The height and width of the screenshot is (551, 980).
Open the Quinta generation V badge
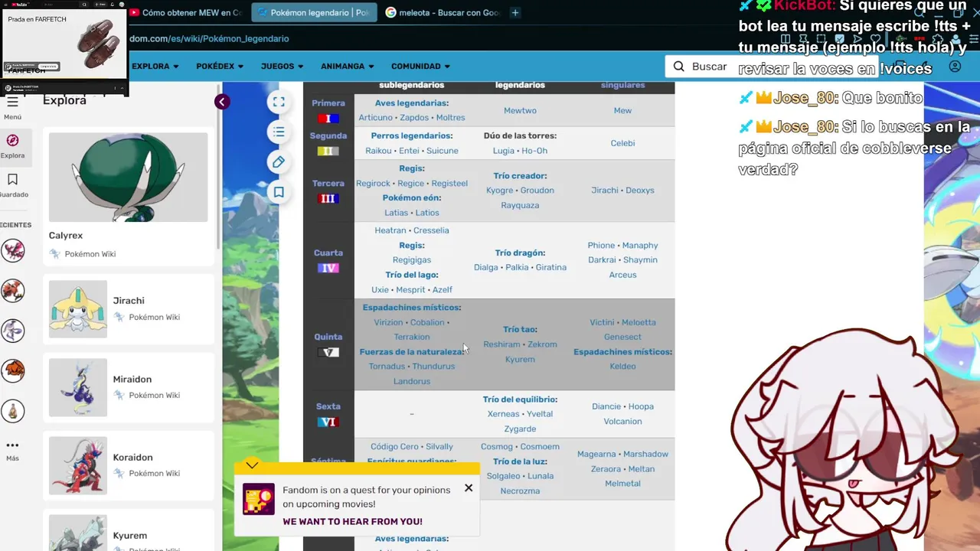tap(328, 352)
